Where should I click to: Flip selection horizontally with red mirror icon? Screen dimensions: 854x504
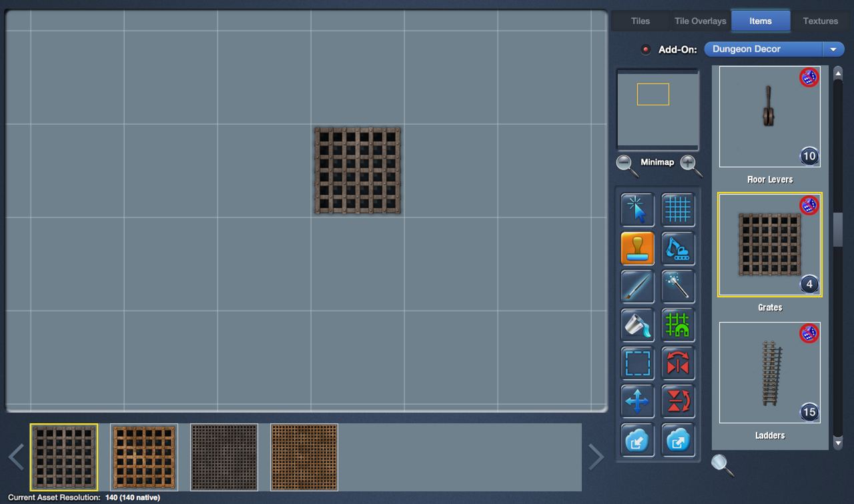[x=678, y=363]
